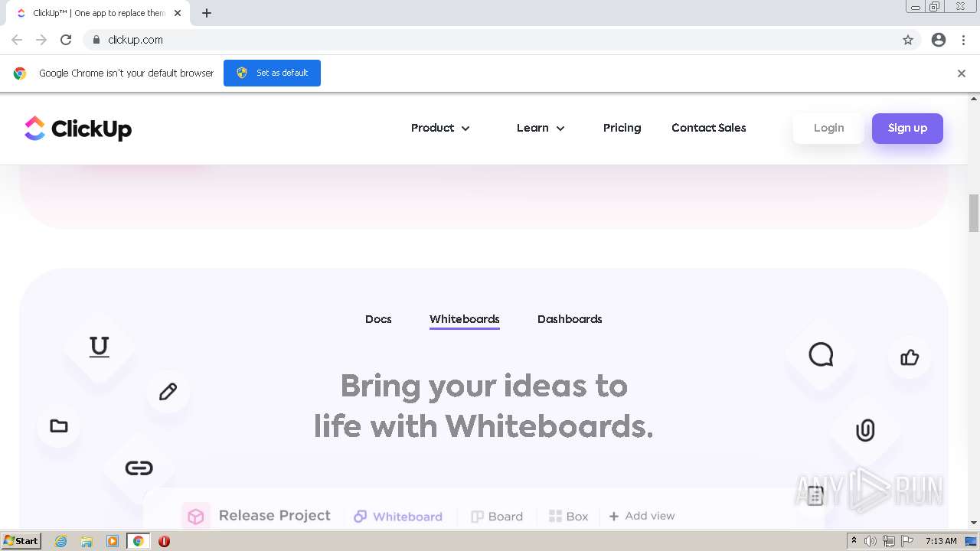Click the page vertical scrollbar thumb
Image resolution: width=980 pixels, height=551 pixels.
coord(974,213)
